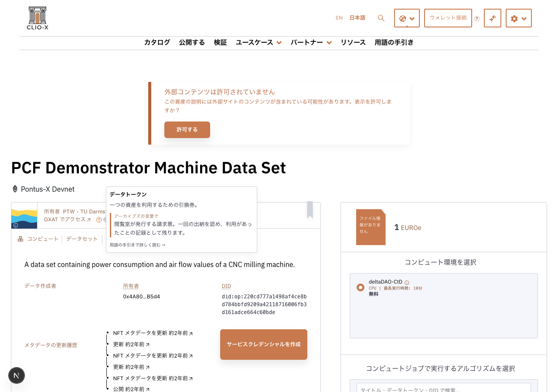Open the 公開 約2年前 history link
This screenshot has width=558, height=392.
tap(131, 389)
